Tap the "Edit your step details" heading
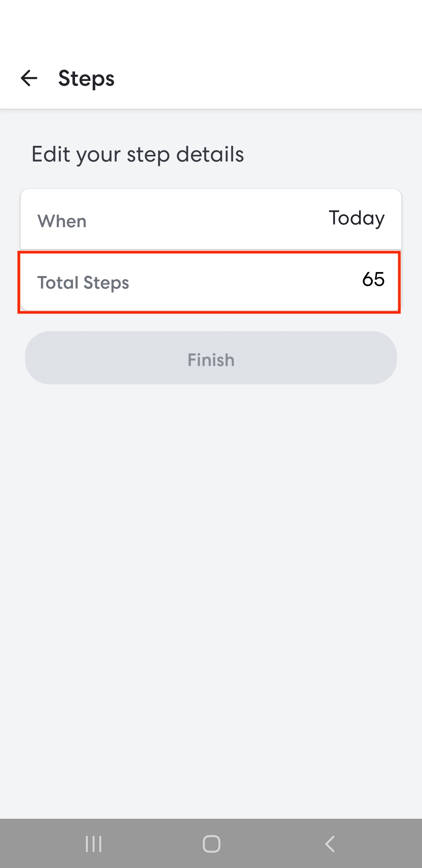The height and width of the screenshot is (868, 422). tap(138, 154)
